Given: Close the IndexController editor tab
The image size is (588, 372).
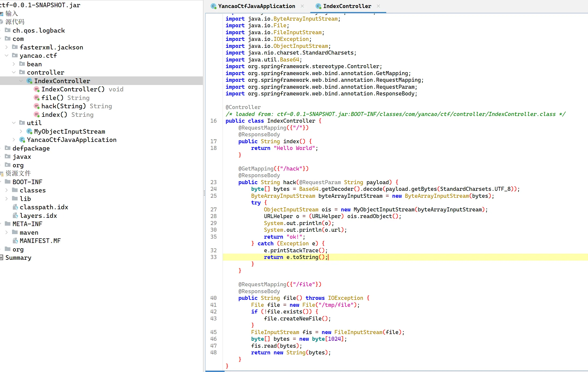Looking at the screenshot, I should pyautogui.click(x=378, y=6).
